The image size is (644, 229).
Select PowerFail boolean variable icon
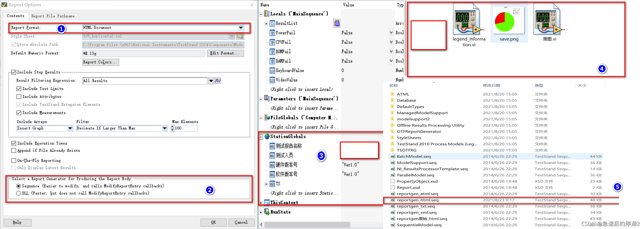(x=272, y=33)
